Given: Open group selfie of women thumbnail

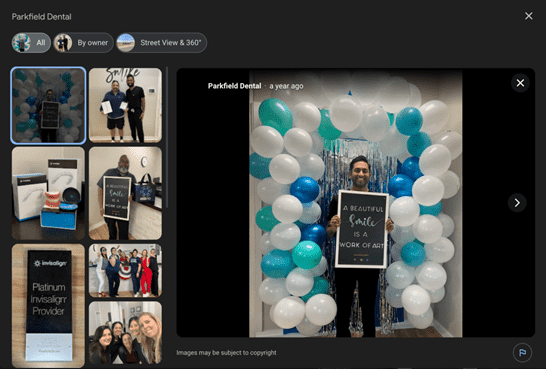Looking at the screenshot, I should click(125, 332).
